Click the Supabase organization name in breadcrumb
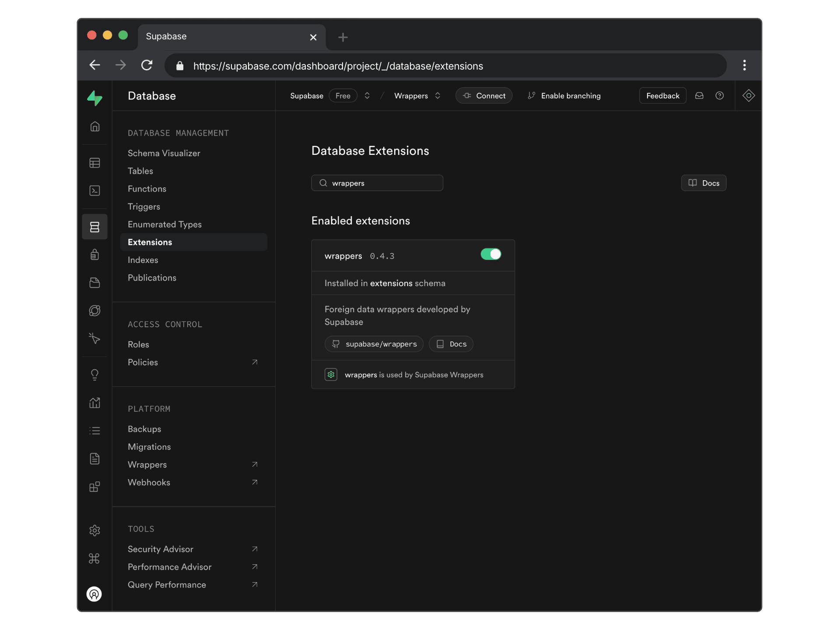 (x=307, y=96)
